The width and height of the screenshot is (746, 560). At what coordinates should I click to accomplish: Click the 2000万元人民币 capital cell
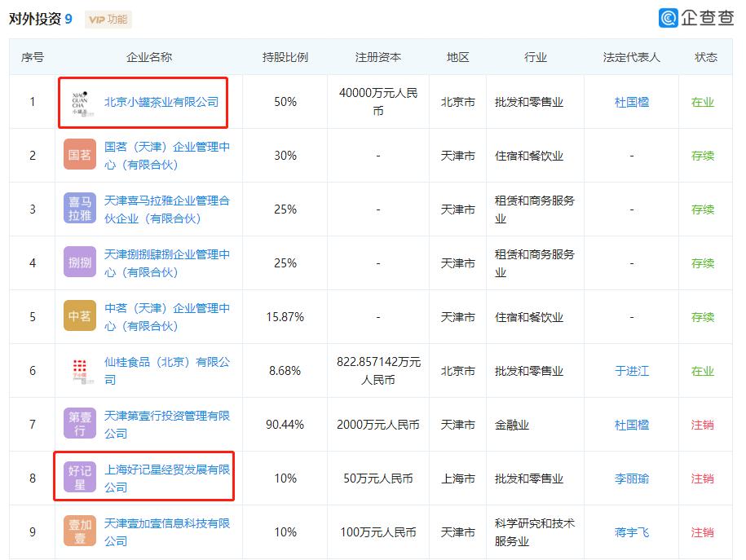[378, 425]
